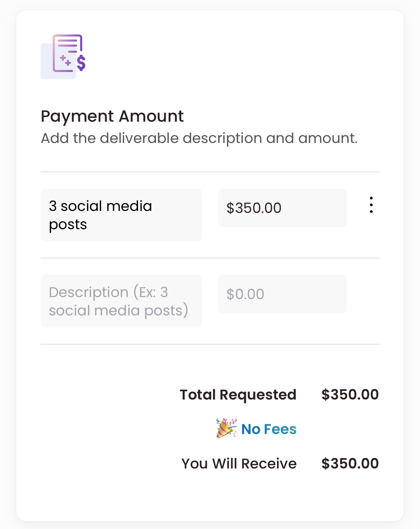Click the $0.00 amount placeholder field
This screenshot has width=420, height=529.
point(282,294)
